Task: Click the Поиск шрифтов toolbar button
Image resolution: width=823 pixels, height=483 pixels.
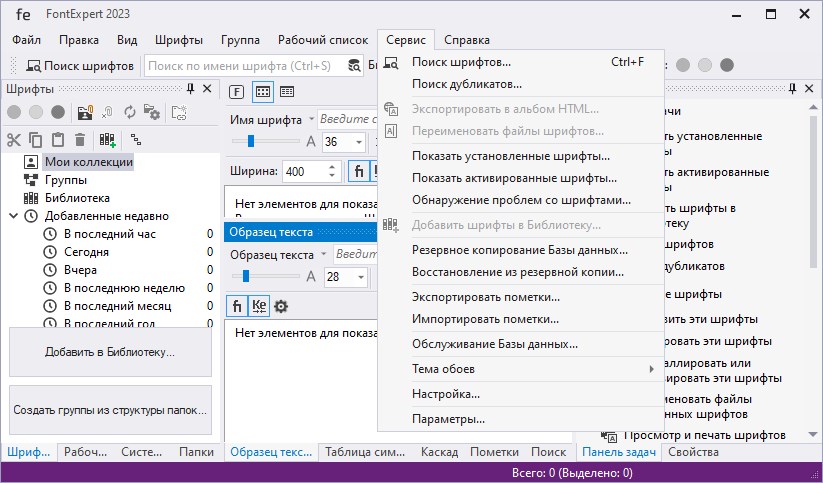Action: (80, 66)
